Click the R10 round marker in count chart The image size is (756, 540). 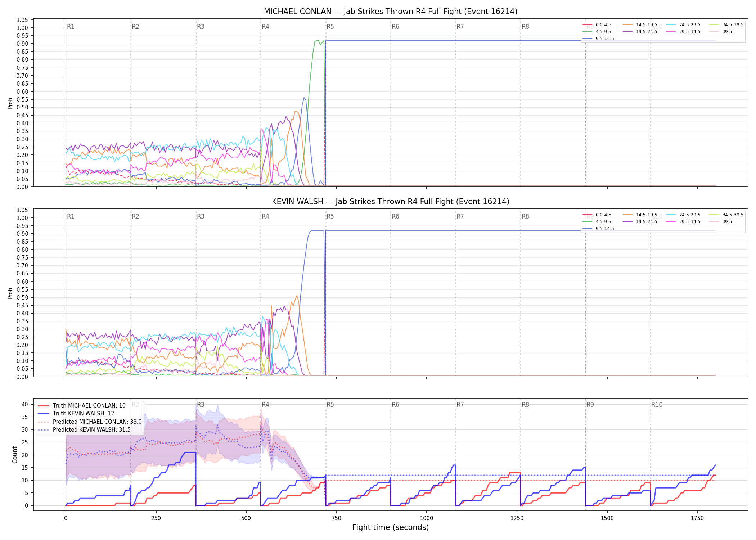(x=657, y=405)
